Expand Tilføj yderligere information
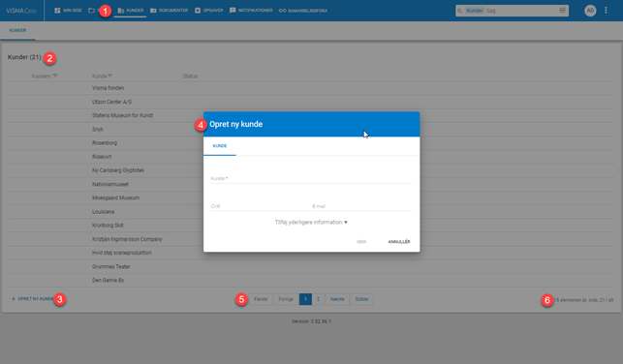The height and width of the screenshot is (364, 623). click(x=311, y=223)
